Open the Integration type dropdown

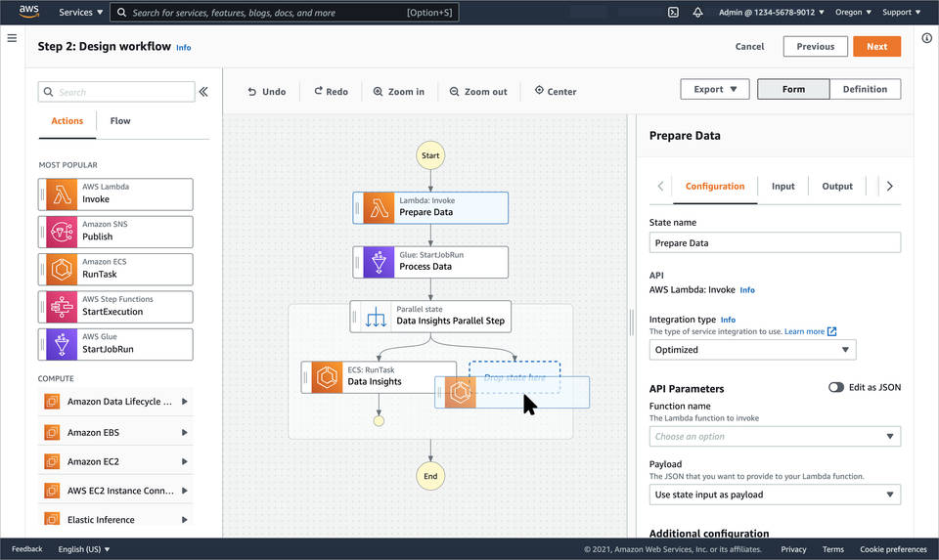[x=752, y=350]
